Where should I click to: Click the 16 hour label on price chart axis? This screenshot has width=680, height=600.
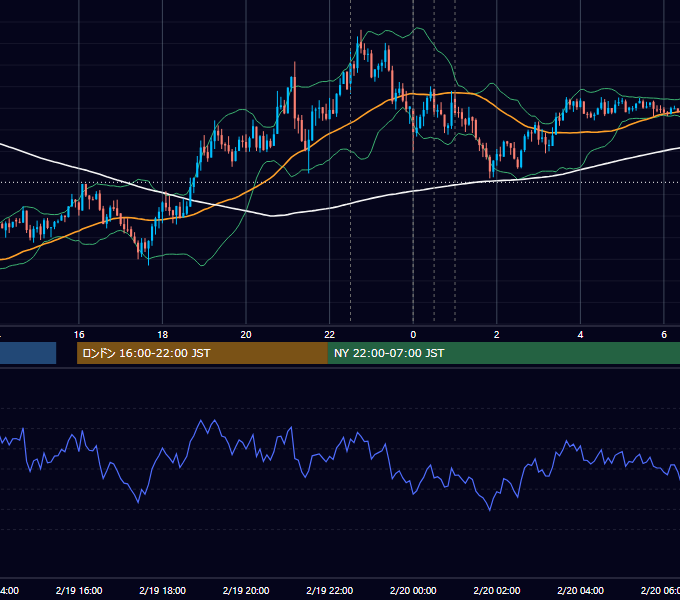click(x=79, y=335)
